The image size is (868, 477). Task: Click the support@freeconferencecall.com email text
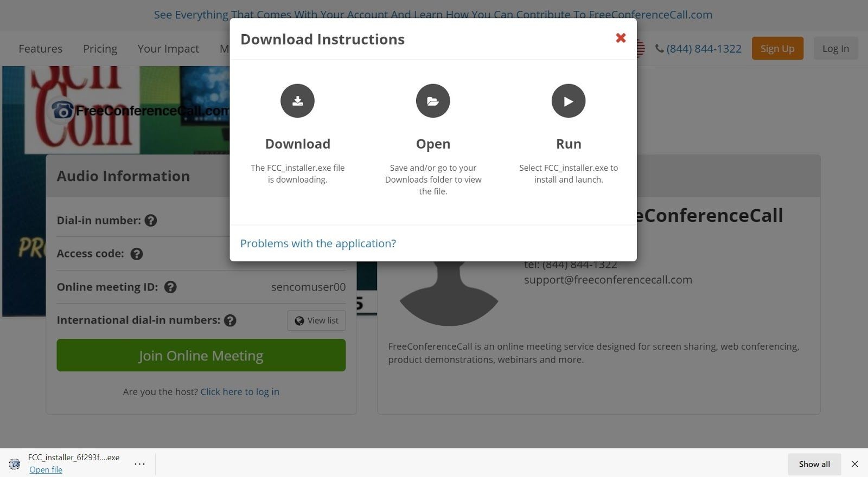pos(608,280)
